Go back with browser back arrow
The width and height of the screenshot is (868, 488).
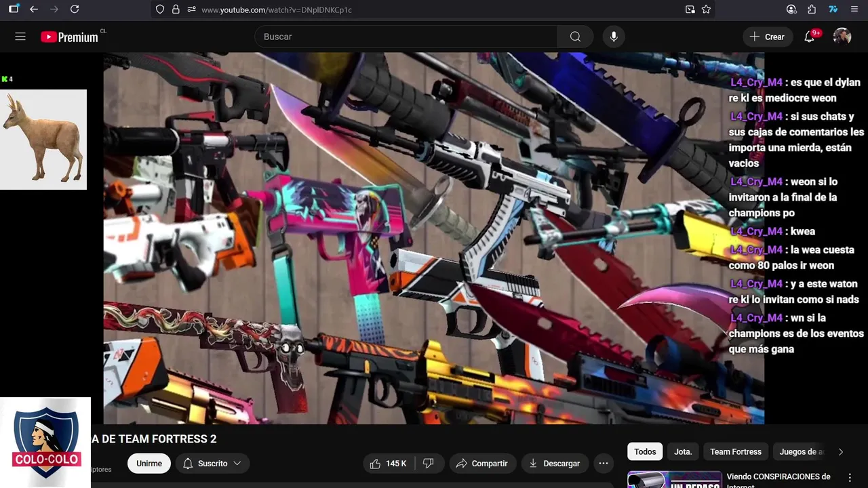pyautogui.click(x=34, y=9)
